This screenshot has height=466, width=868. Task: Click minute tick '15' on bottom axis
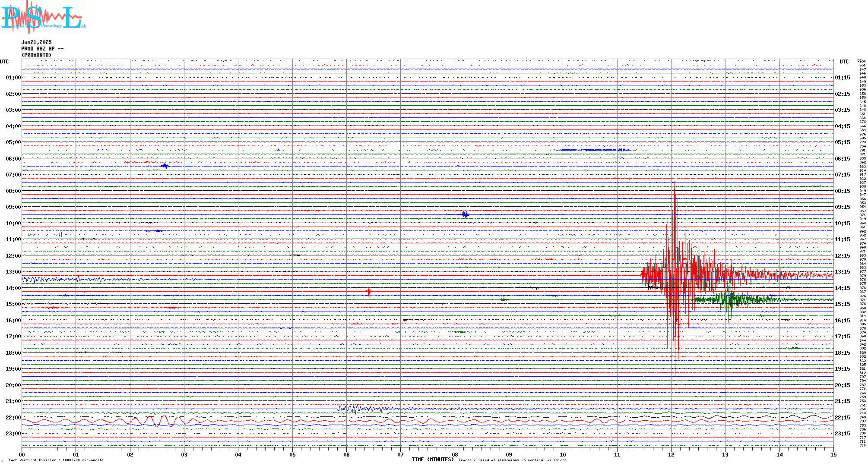coord(833,454)
